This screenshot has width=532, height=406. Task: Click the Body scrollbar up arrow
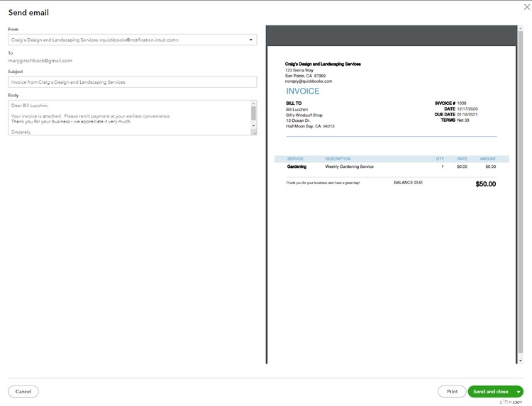(x=253, y=103)
